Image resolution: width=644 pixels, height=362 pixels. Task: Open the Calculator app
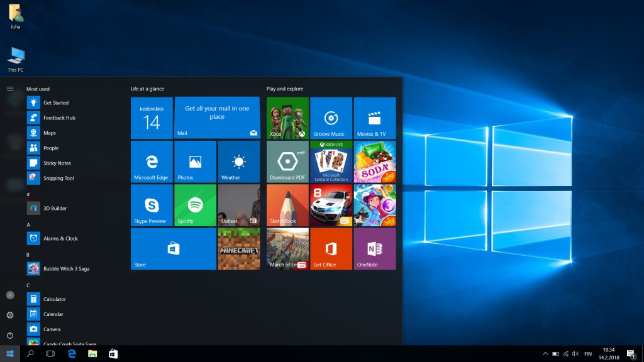(74, 299)
